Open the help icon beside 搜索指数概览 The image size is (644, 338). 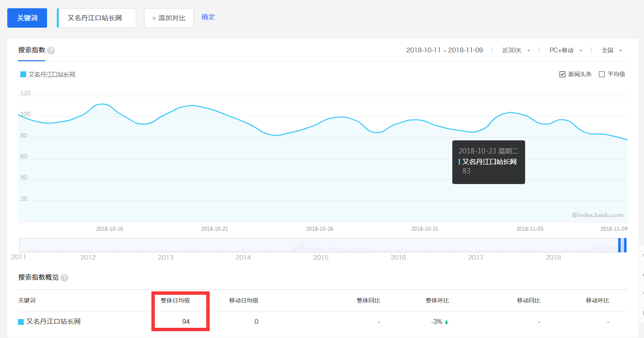pyautogui.click(x=65, y=278)
